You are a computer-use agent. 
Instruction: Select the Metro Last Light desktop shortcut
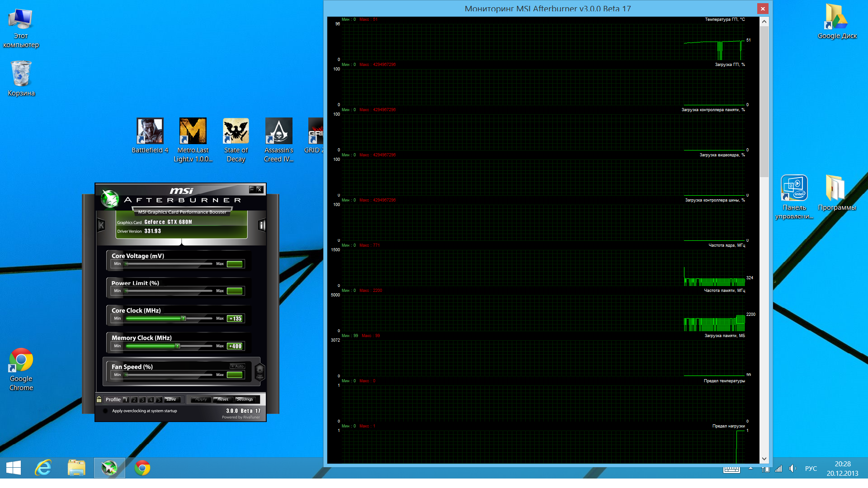[193, 140]
